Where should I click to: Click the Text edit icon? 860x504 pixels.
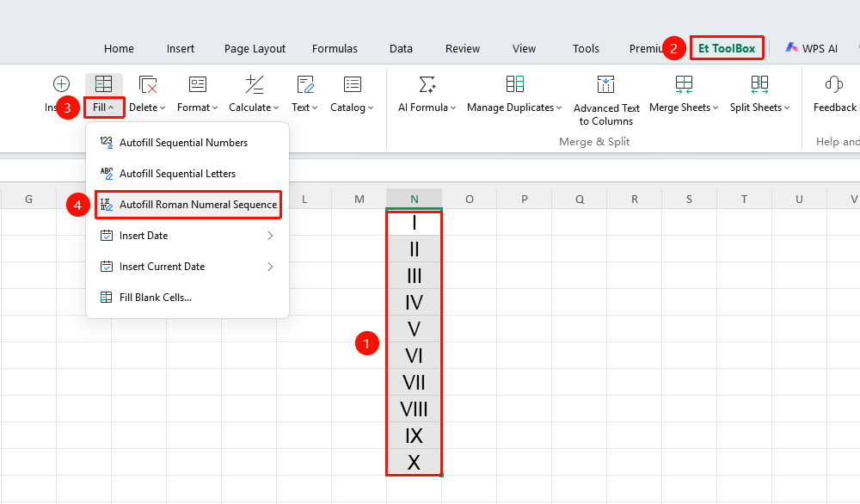click(x=305, y=84)
